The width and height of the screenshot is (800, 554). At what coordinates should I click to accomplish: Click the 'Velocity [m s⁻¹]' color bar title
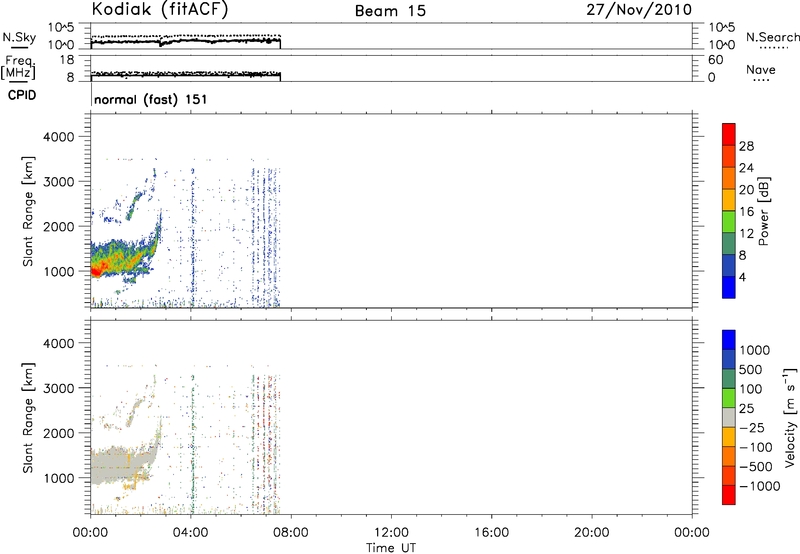[x=790, y=417]
